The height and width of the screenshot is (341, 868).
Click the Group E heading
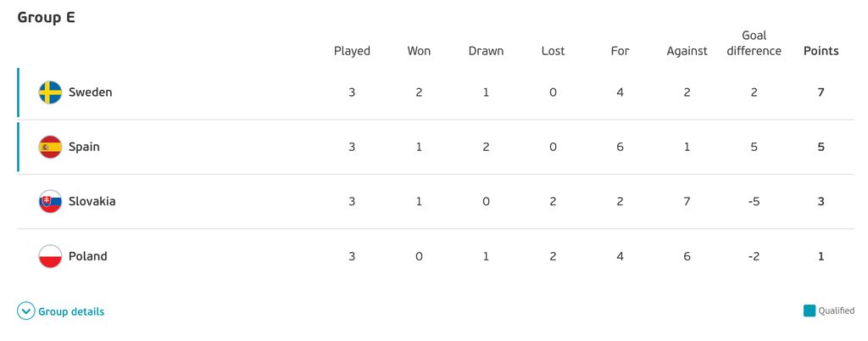46,18
